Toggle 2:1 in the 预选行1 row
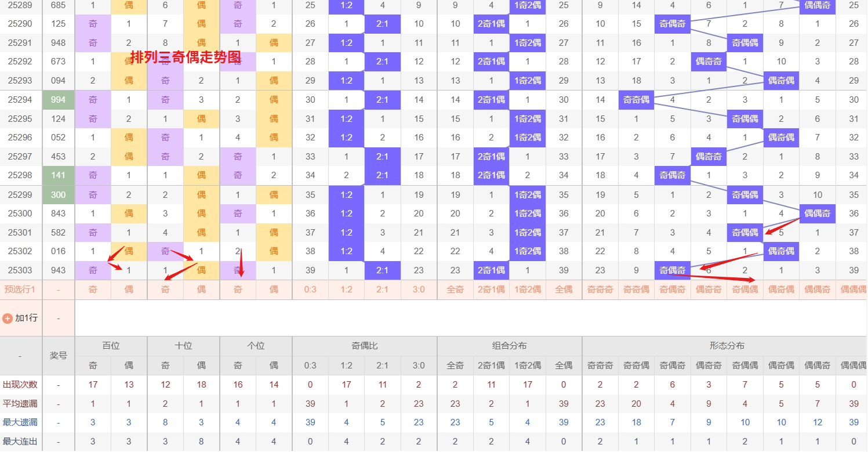The image size is (868, 452). [383, 289]
